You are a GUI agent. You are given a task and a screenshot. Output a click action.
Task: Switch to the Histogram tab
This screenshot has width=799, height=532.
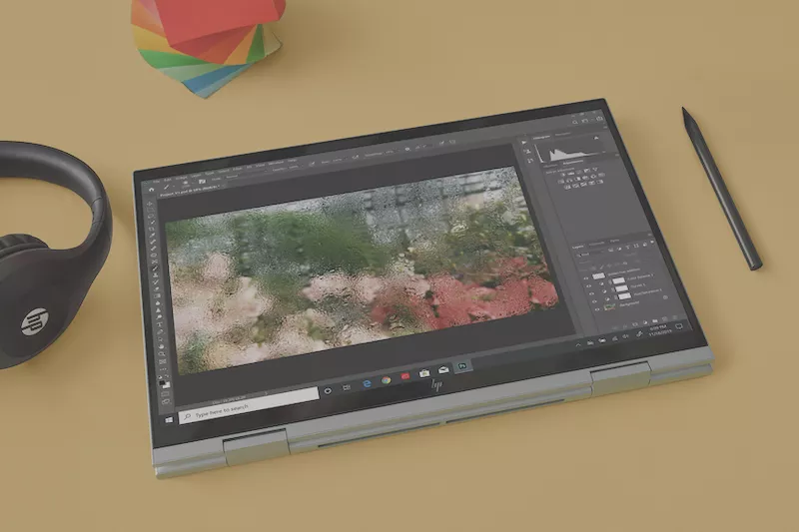click(541, 138)
